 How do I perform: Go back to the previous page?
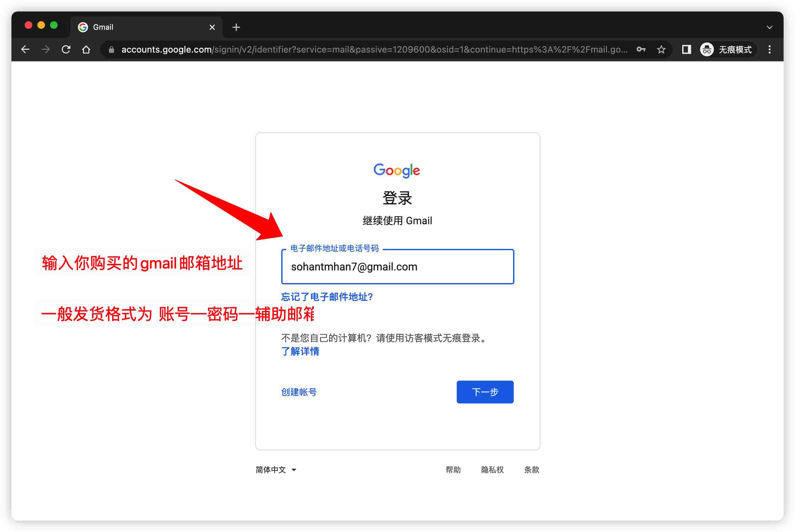(25, 49)
